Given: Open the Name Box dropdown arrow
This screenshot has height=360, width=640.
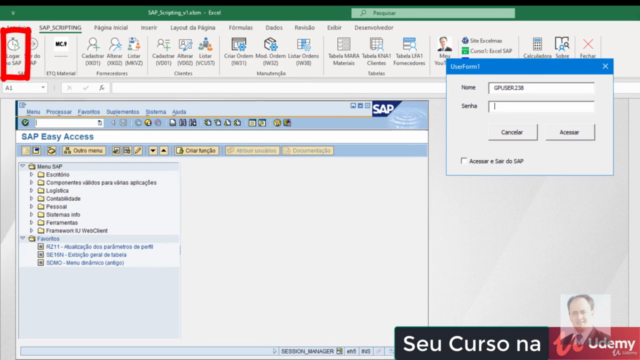Looking at the screenshot, I should 43,88.
